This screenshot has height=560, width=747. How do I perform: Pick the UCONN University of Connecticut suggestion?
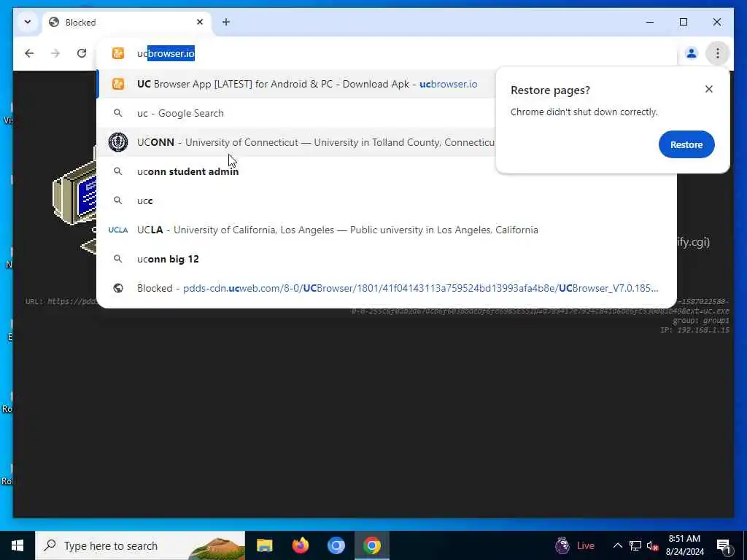[x=295, y=142]
